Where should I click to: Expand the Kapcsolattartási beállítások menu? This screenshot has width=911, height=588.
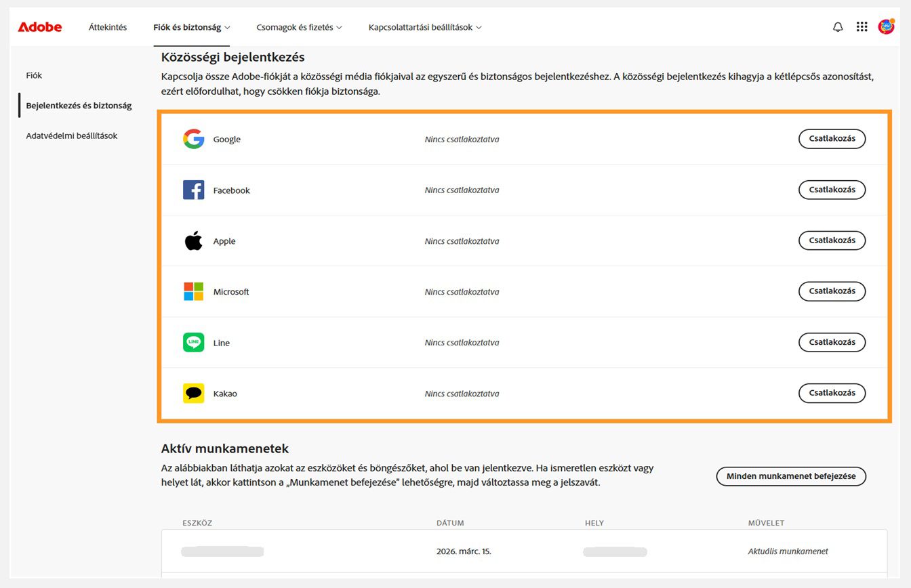[x=424, y=28]
